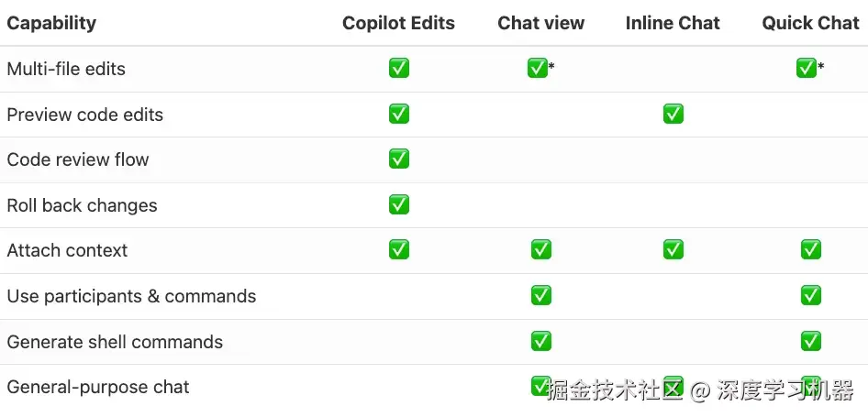Image resolution: width=868 pixels, height=417 pixels.
Task: Click the Roll back changes checkmark
Action: [398, 204]
